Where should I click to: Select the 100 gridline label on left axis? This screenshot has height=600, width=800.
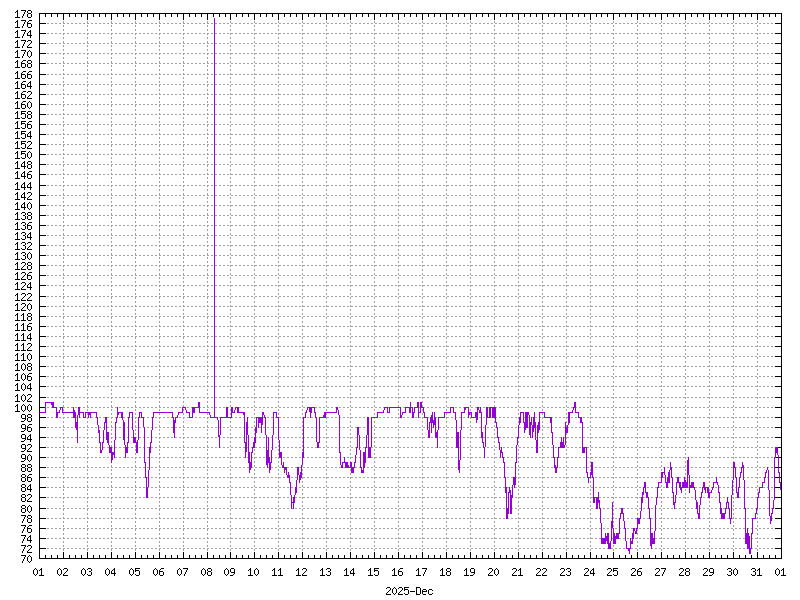[x=25, y=409]
